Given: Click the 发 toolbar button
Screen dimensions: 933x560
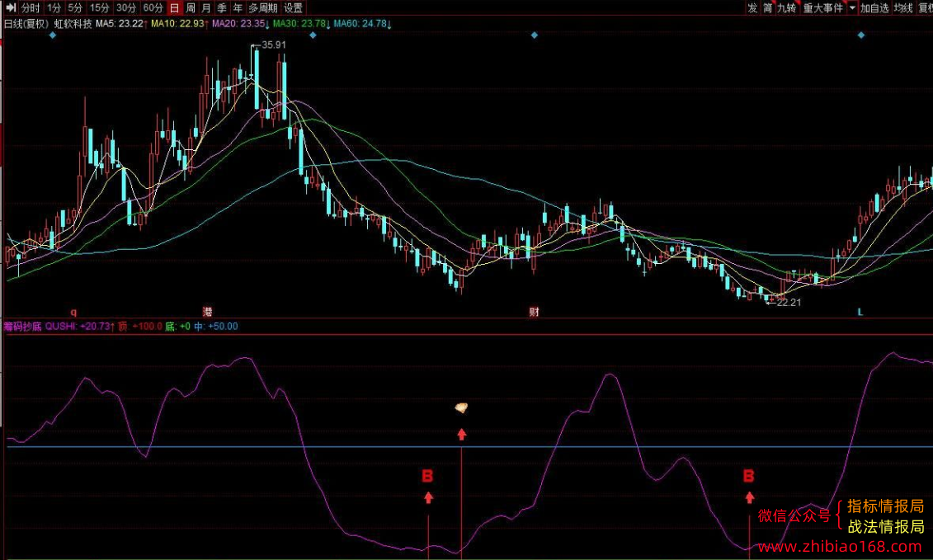Looking at the screenshot, I should click(752, 7).
